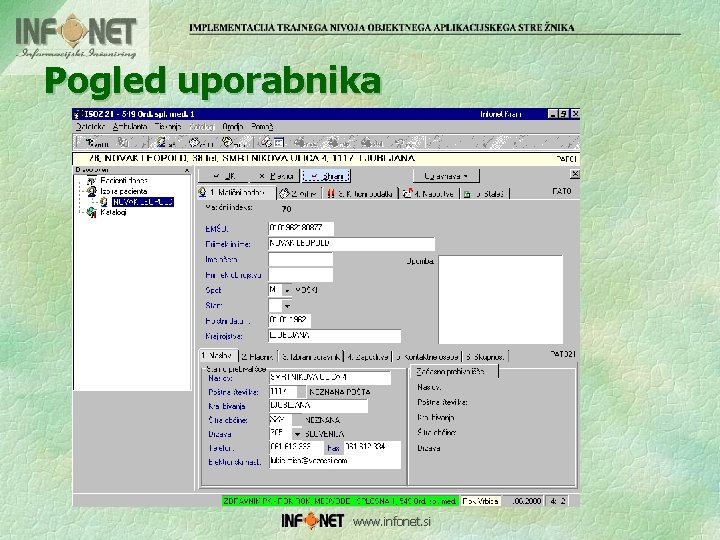Click the Elektronska nasl. email field
Screen dimensions: 720x540
point(335,461)
